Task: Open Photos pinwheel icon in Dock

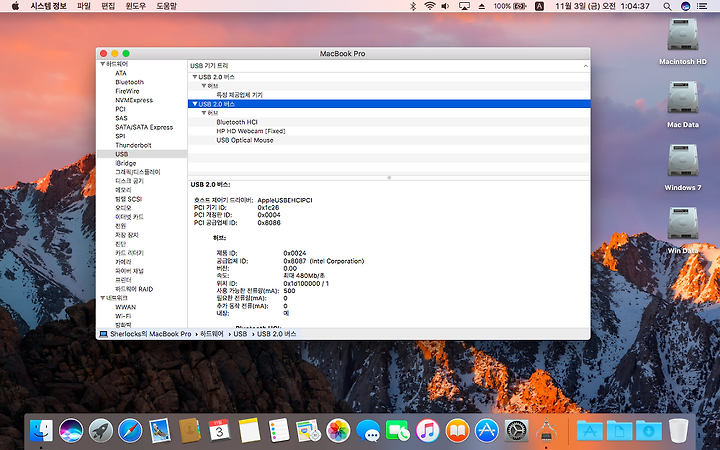Action: coord(338,431)
